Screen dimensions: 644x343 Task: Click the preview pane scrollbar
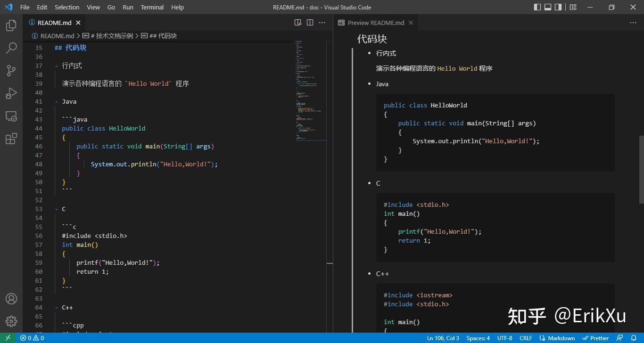tap(640, 170)
